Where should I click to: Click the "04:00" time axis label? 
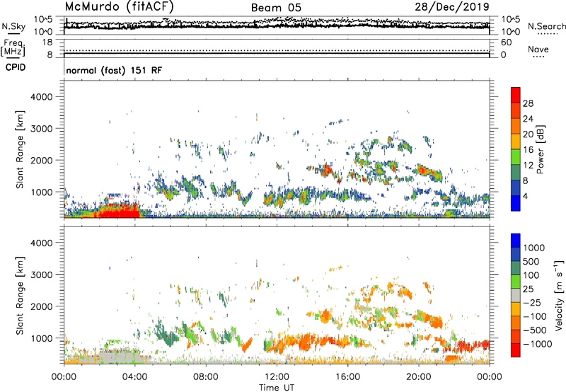tap(134, 377)
